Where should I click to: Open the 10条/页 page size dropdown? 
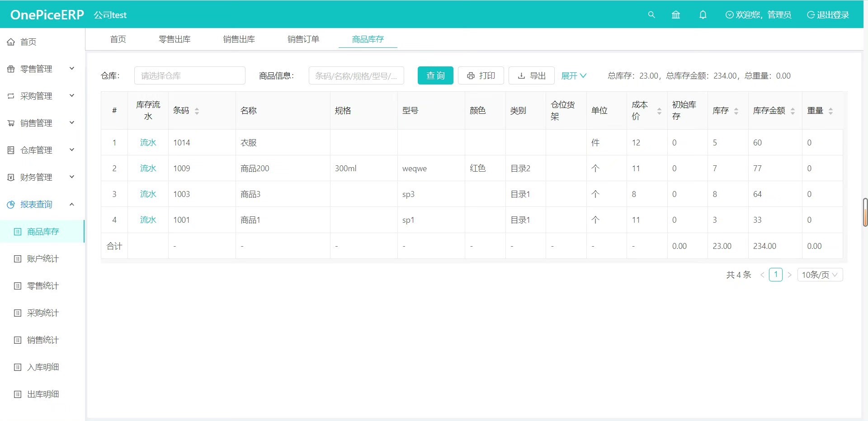pos(820,275)
